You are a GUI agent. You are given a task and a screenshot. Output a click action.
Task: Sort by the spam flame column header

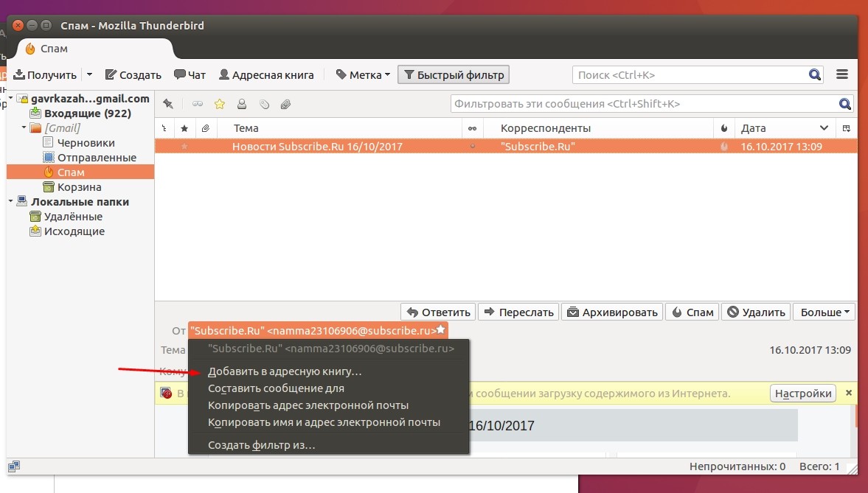tap(724, 127)
